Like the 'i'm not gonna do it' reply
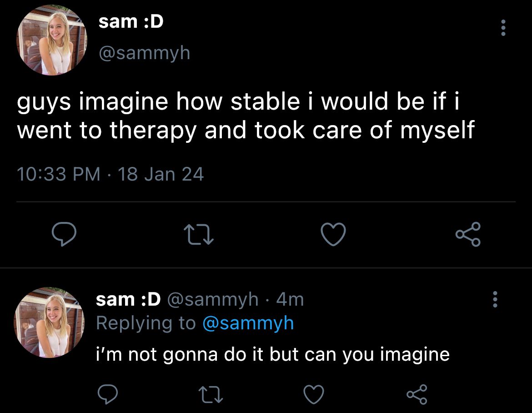 (313, 394)
